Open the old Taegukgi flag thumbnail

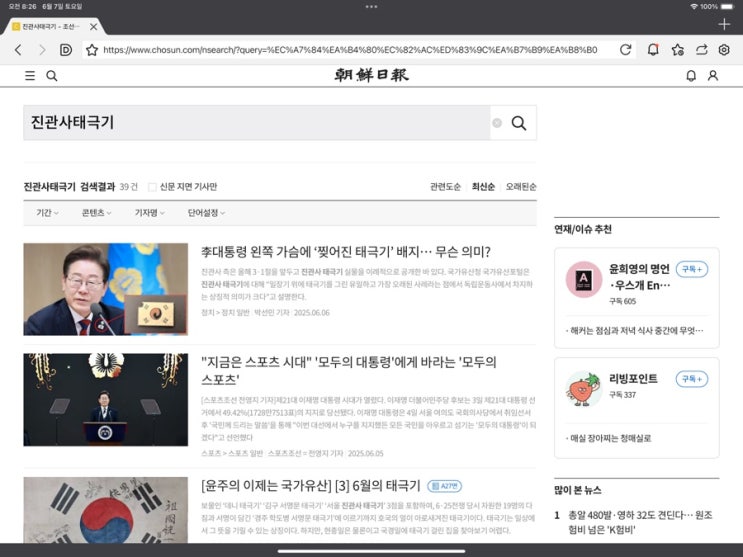[x=106, y=510]
